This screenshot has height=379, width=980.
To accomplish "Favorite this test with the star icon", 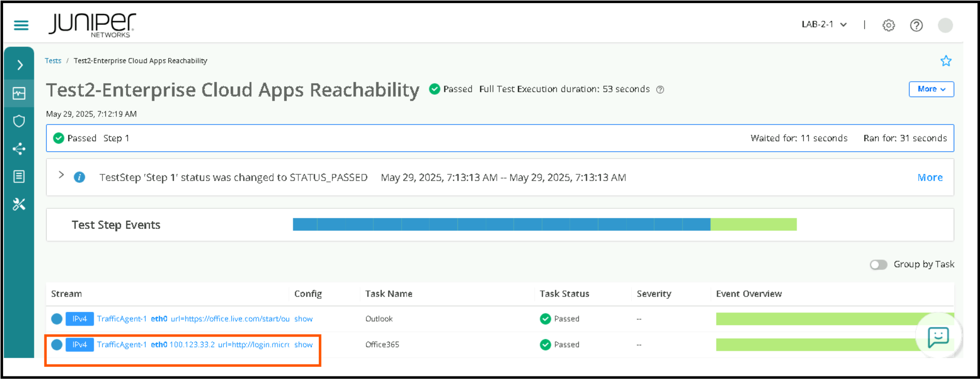I will click(x=946, y=61).
